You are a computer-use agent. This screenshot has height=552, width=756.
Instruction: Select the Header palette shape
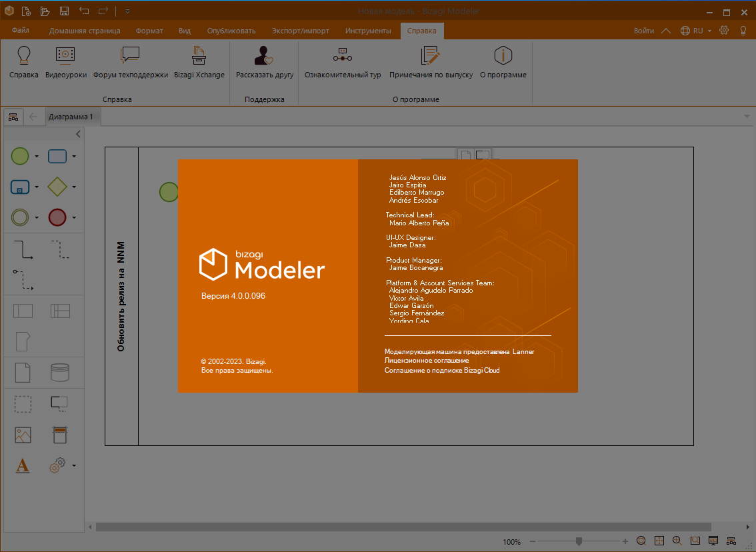pos(60,435)
